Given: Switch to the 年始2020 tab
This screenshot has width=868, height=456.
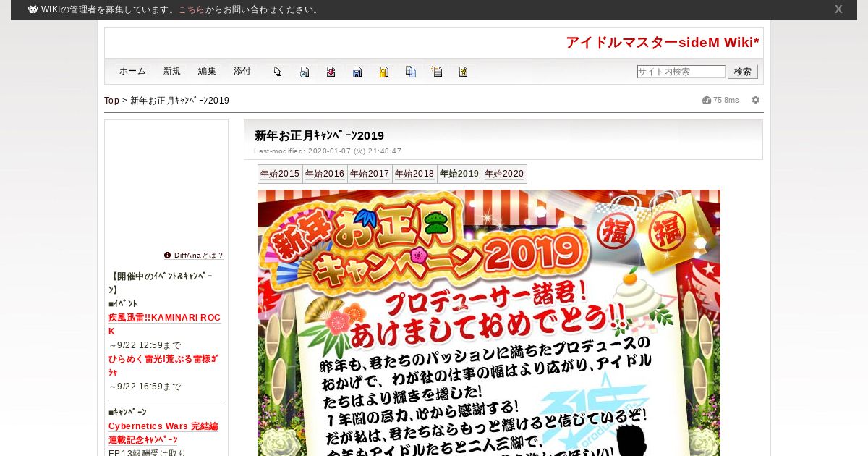Looking at the screenshot, I should 504,174.
